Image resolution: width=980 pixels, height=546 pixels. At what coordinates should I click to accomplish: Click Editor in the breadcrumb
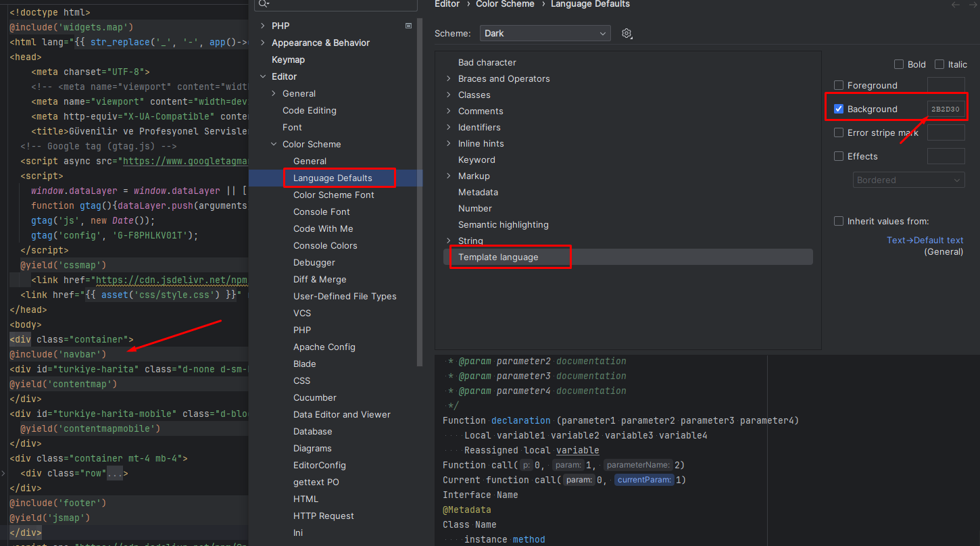pos(447,4)
